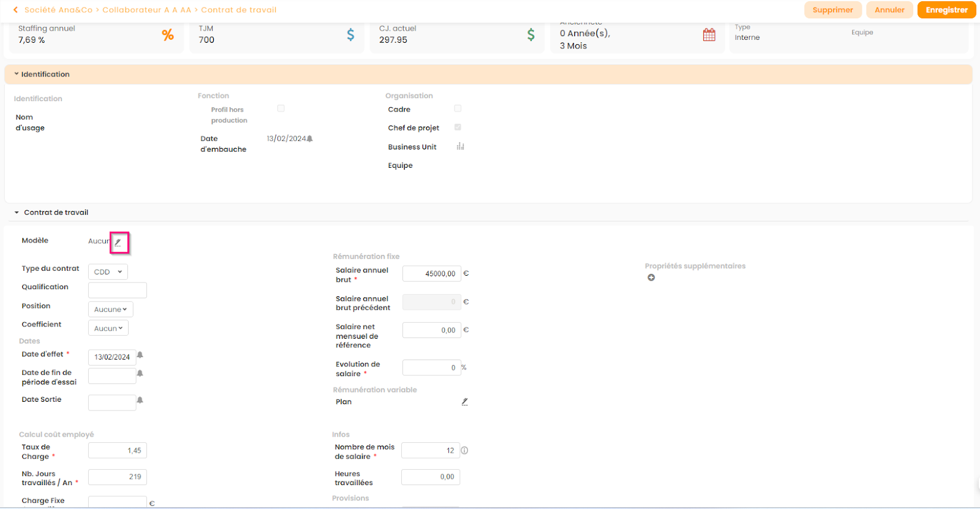Image resolution: width=980 pixels, height=509 pixels.
Task: Open the Coefficient dropdown
Action: tap(108, 329)
